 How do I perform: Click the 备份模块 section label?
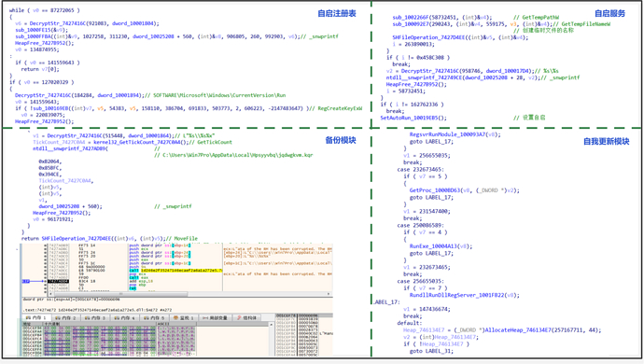point(341,141)
